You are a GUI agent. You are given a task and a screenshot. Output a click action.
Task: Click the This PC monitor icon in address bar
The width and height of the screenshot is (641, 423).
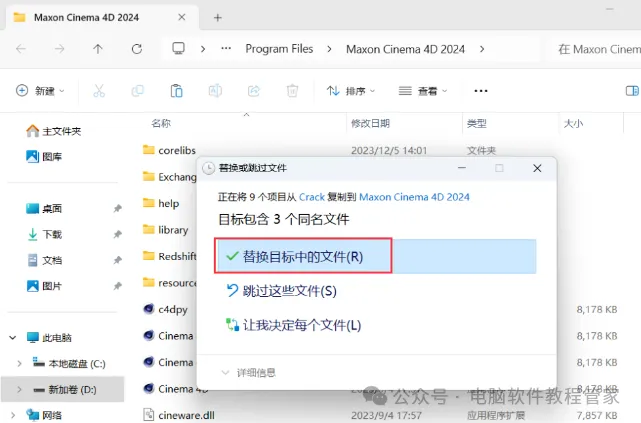178,49
